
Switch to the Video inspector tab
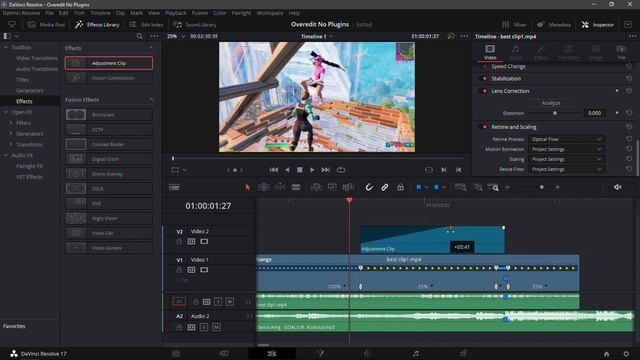(x=490, y=52)
